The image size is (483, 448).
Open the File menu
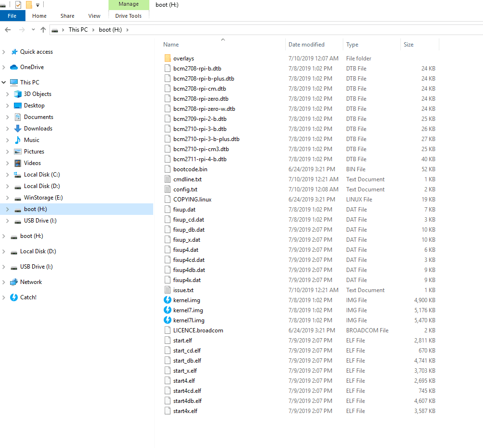tap(12, 16)
